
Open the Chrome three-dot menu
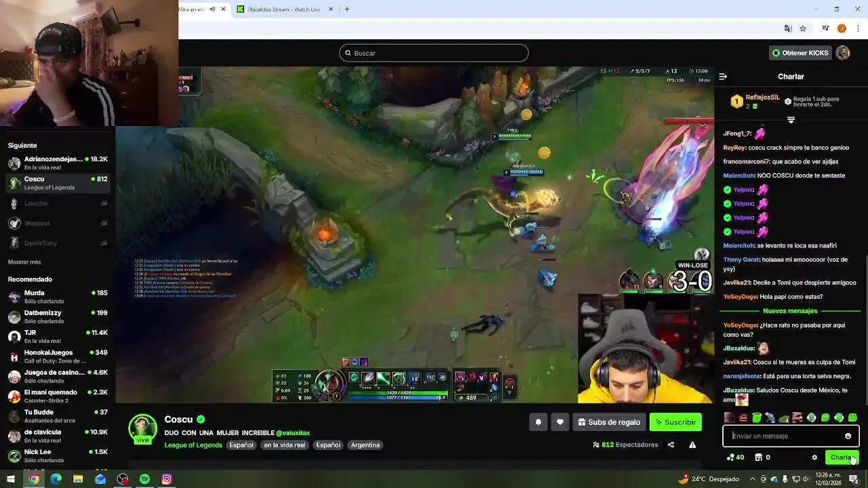click(858, 28)
